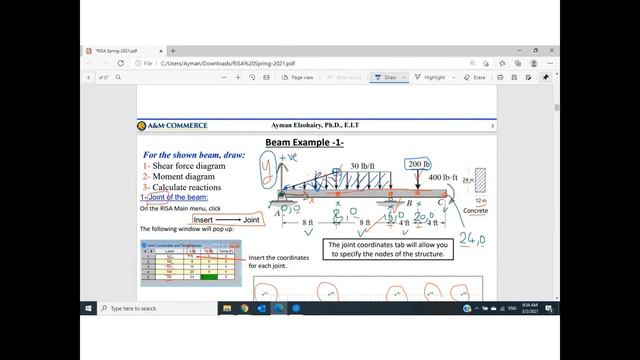Viewport: 640px width, 360px height.
Task: Click the '30 lb/ft' distributed load label
Action: 362,166
